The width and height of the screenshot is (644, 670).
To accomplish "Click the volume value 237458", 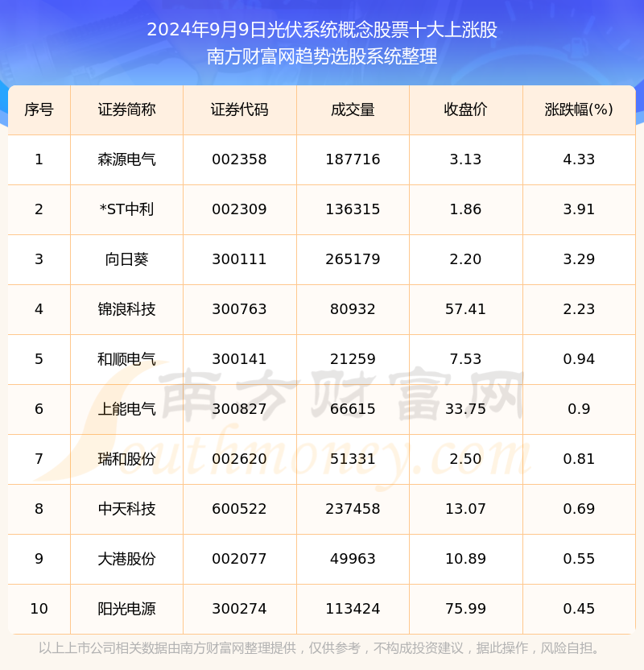I will [x=353, y=509].
